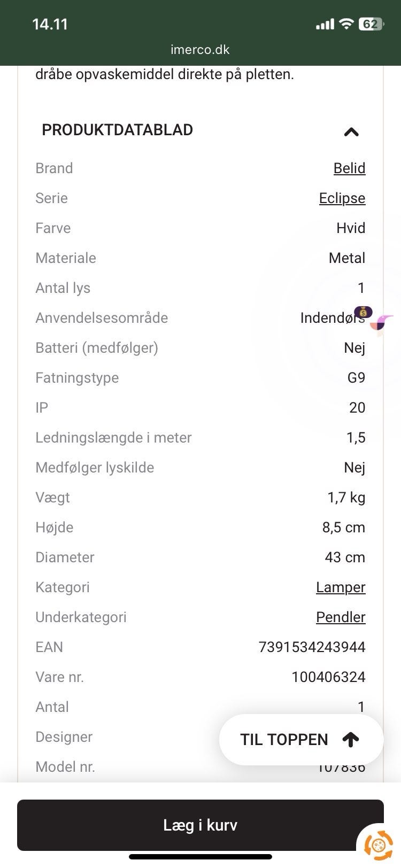Tap the battery level indicator
Screen dimensions: 401x868
(371, 24)
